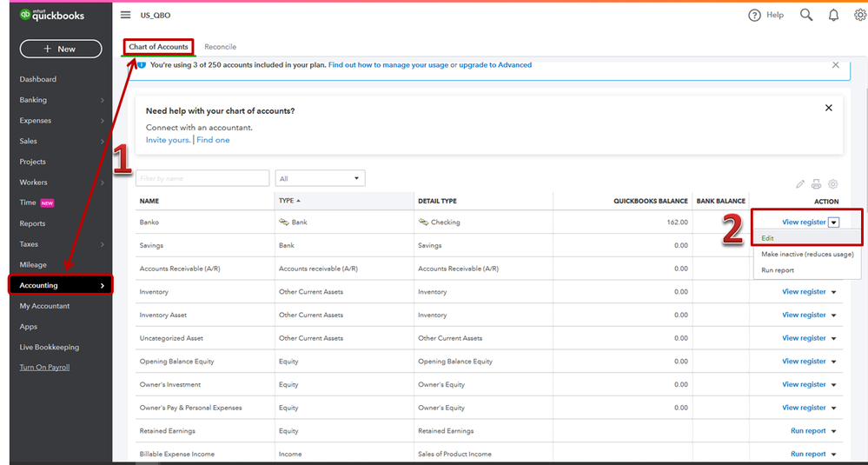Screen dimensions: 868x465
Task: Click Find out how to manage your usage
Action: point(388,65)
